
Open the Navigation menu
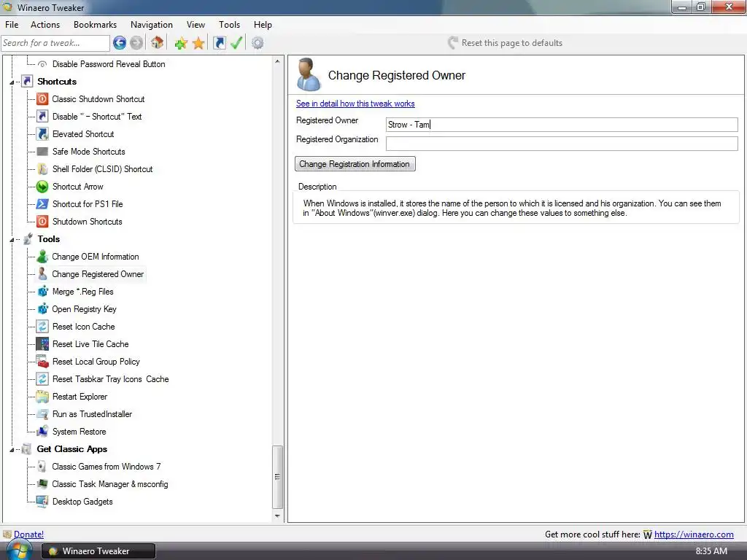pos(152,25)
